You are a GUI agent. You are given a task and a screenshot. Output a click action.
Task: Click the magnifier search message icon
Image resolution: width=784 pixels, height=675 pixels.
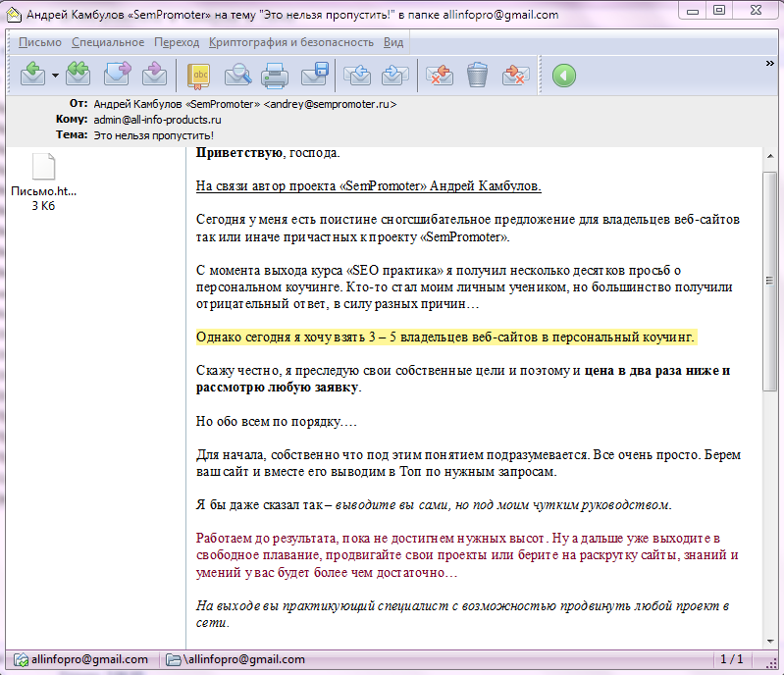[x=237, y=75]
